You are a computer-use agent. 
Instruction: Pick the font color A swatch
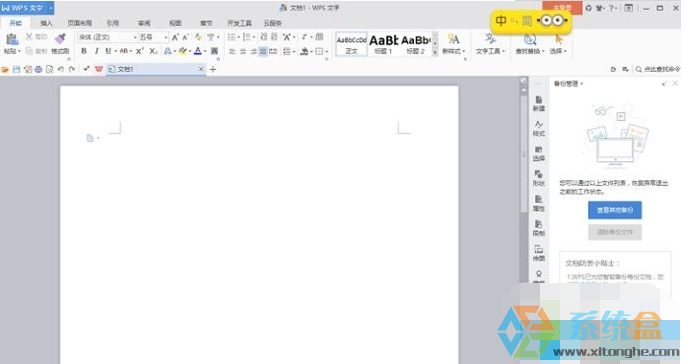(198, 51)
